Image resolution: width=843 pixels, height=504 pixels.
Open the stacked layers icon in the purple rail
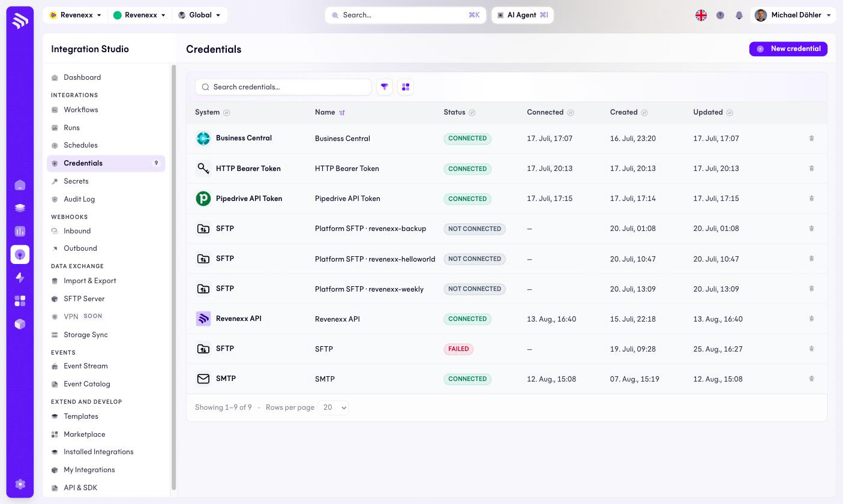point(20,208)
